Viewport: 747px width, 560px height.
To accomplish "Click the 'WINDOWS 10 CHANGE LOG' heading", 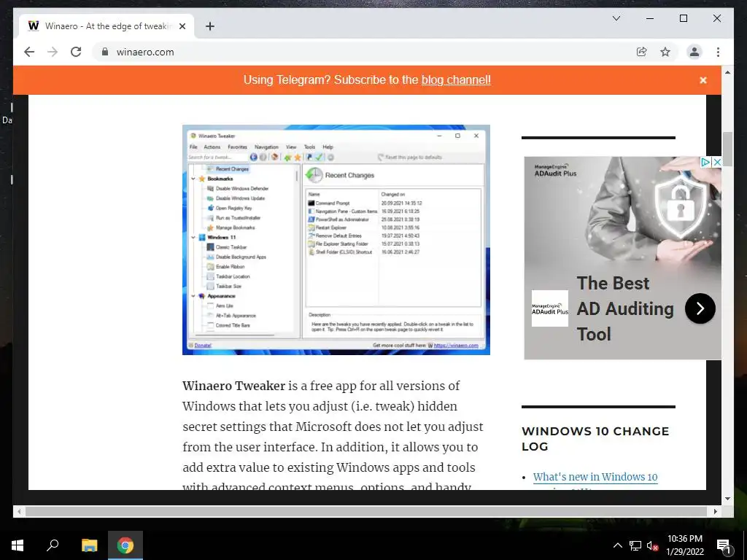I will tap(595, 438).
